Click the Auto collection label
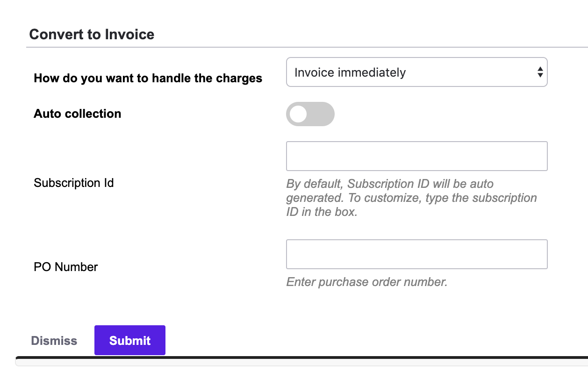 [x=77, y=114]
